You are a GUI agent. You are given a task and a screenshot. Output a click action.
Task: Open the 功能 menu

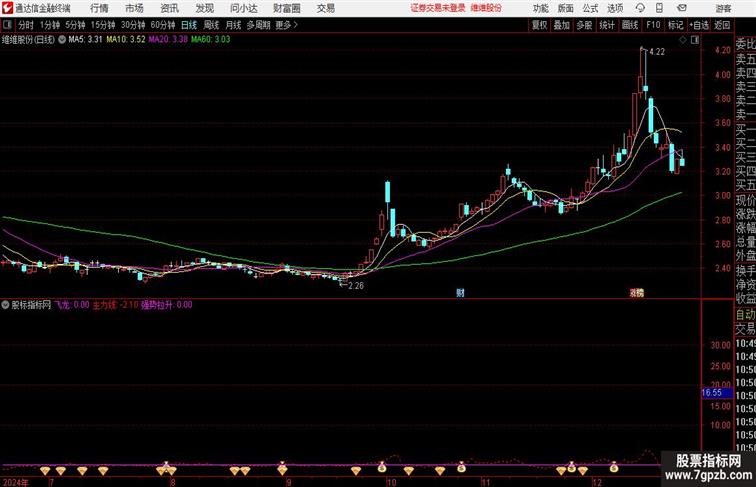click(540, 8)
